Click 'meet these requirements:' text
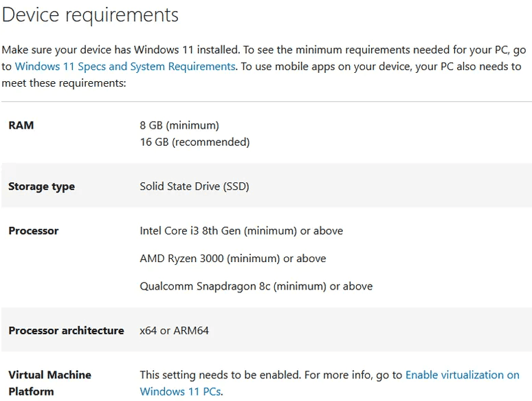The image size is (532, 401). coord(64,83)
